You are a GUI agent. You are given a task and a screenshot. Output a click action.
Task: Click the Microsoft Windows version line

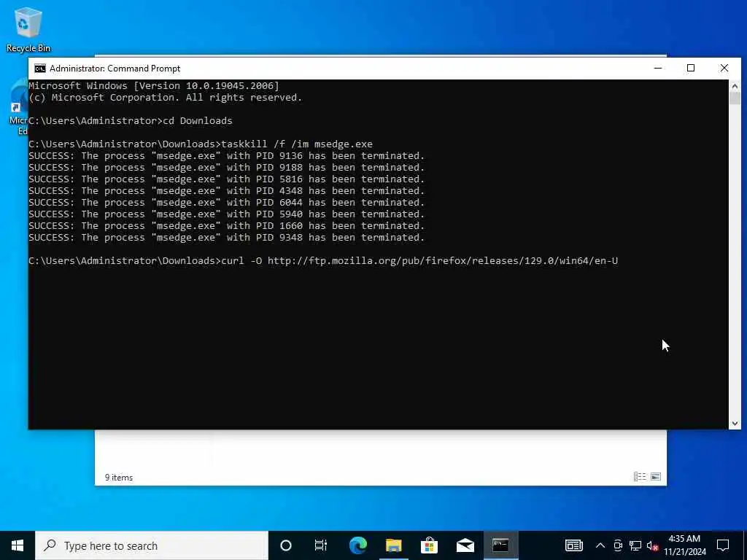coord(154,86)
